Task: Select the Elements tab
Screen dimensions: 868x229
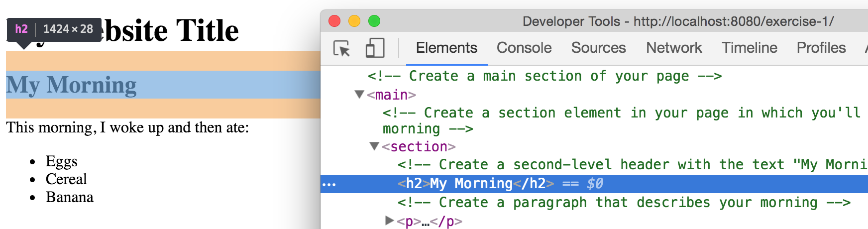Action: [x=446, y=48]
